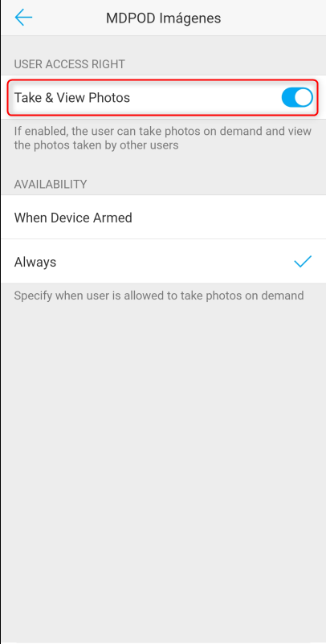Click the words 'view the photos taken by other users'
The height and width of the screenshot is (644, 326).
click(x=162, y=138)
